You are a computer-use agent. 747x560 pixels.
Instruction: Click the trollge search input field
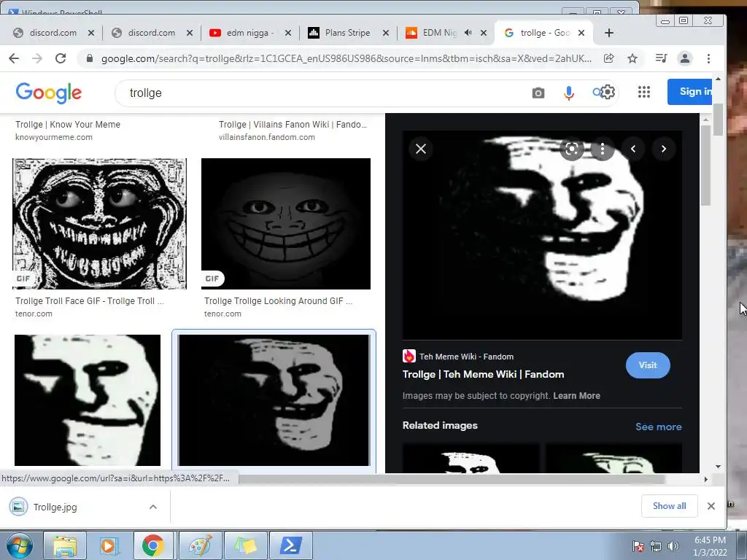click(x=324, y=93)
